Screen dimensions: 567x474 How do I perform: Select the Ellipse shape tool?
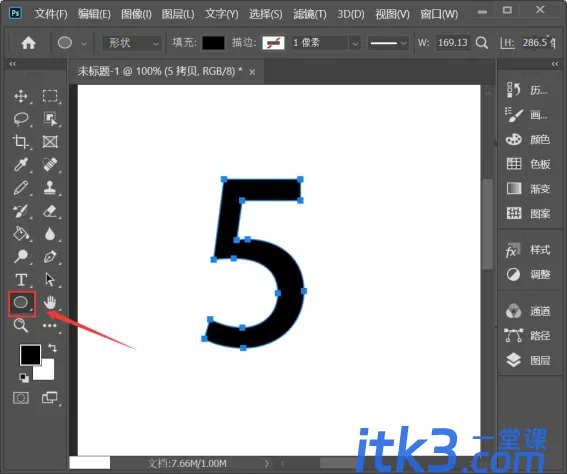pyautogui.click(x=21, y=303)
